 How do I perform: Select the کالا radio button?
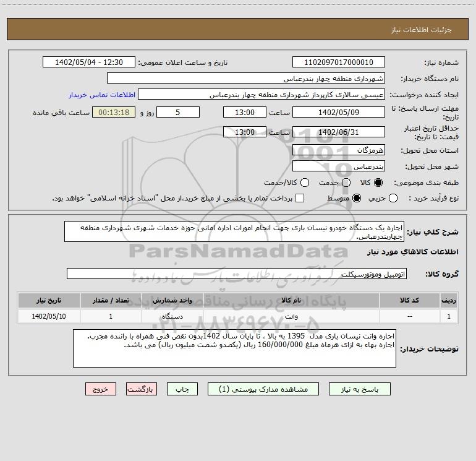click(378, 183)
